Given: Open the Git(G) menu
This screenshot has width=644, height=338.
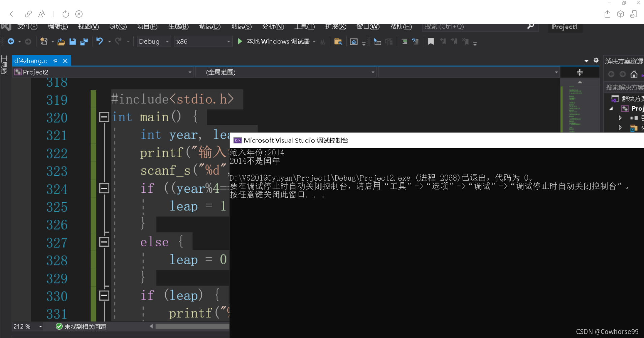Looking at the screenshot, I should [x=118, y=27].
